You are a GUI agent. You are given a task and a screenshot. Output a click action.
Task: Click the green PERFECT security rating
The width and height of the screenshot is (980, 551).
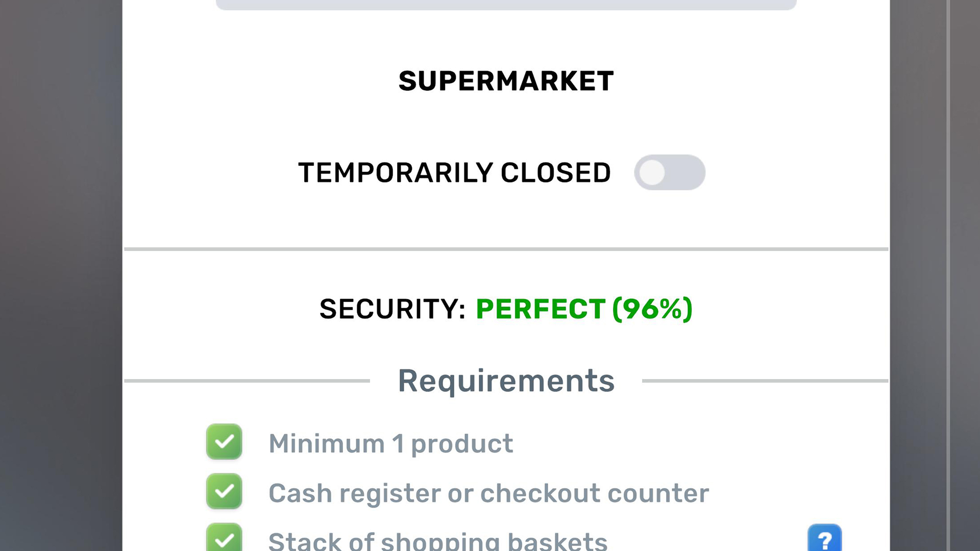pyautogui.click(x=540, y=309)
